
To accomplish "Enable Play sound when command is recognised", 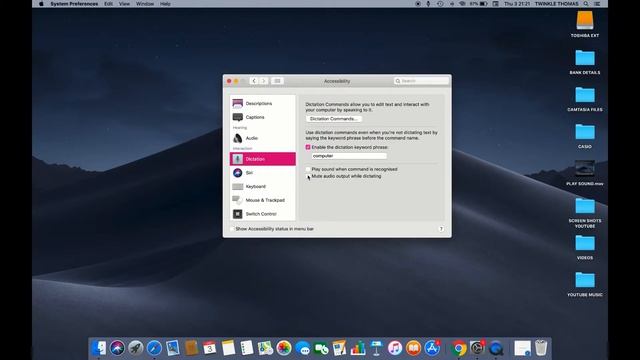I will (x=308, y=169).
